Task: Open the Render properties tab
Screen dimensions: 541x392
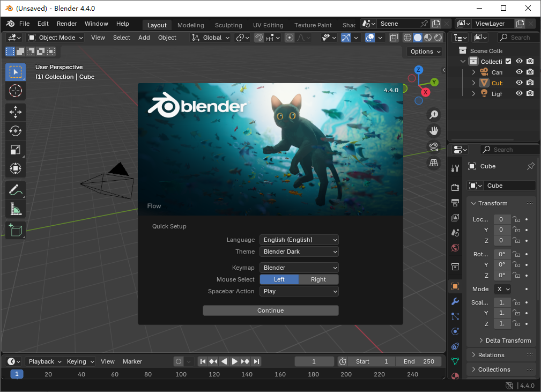Action: click(x=455, y=187)
